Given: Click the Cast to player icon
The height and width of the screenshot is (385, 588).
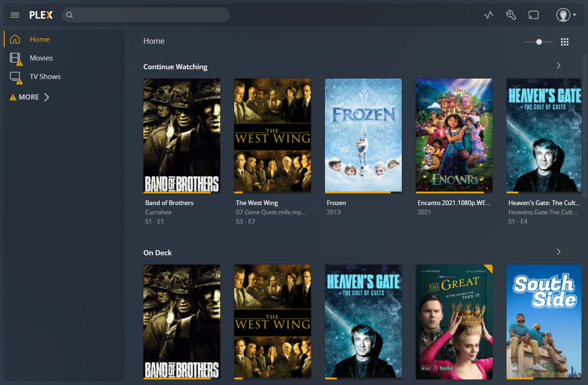Looking at the screenshot, I should coord(533,15).
